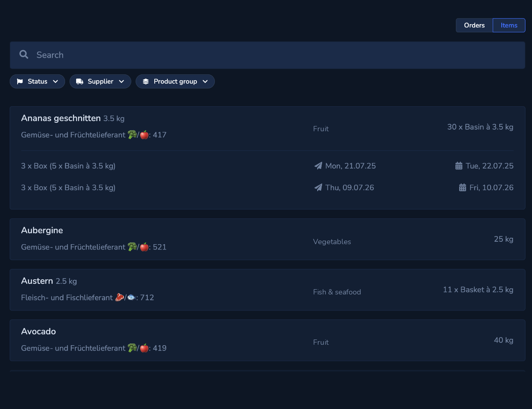532x409 pixels.
Task: Click the 11 x Basket à 2.5 kg quantity
Action: 478,290
